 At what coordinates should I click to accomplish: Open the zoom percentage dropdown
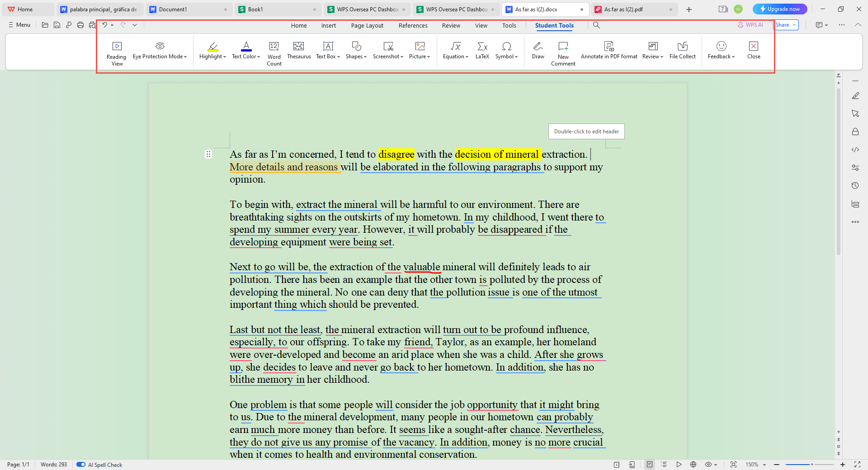(764, 465)
